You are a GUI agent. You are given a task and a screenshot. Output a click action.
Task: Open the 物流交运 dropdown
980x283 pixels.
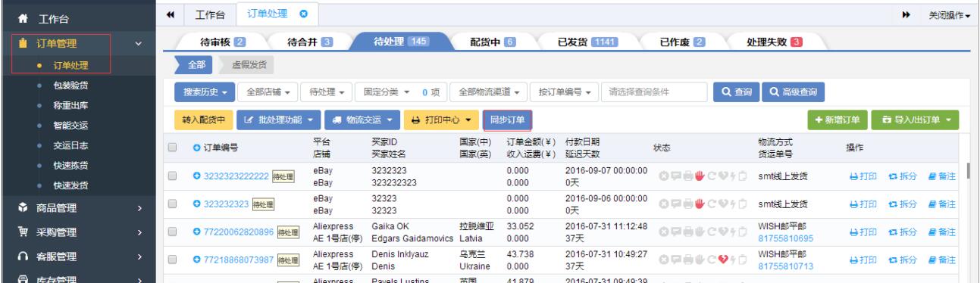click(363, 120)
